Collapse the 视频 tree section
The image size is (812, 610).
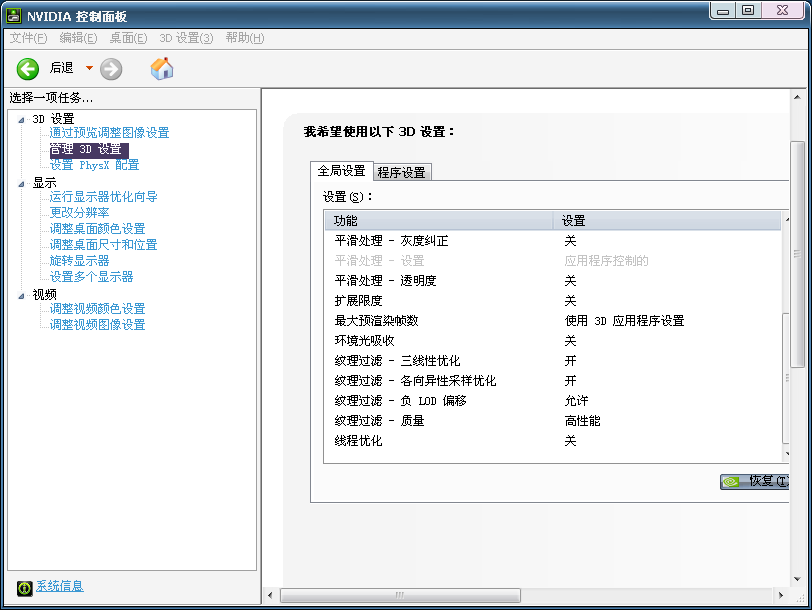coord(22,293)
